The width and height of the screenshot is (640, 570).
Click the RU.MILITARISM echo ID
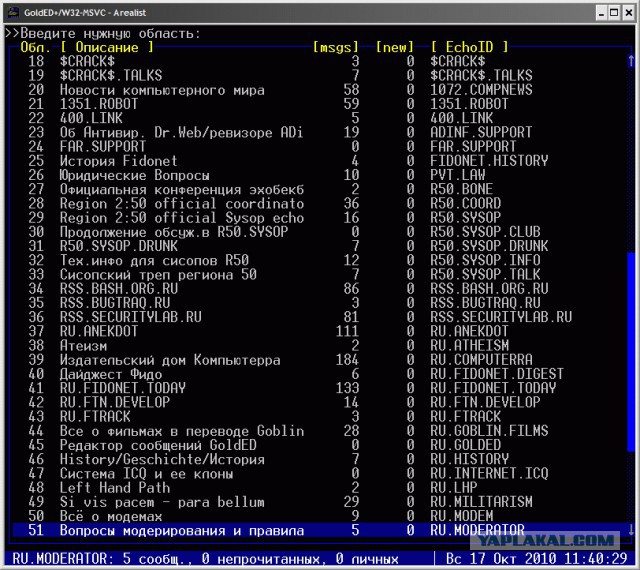click(481, 502)
